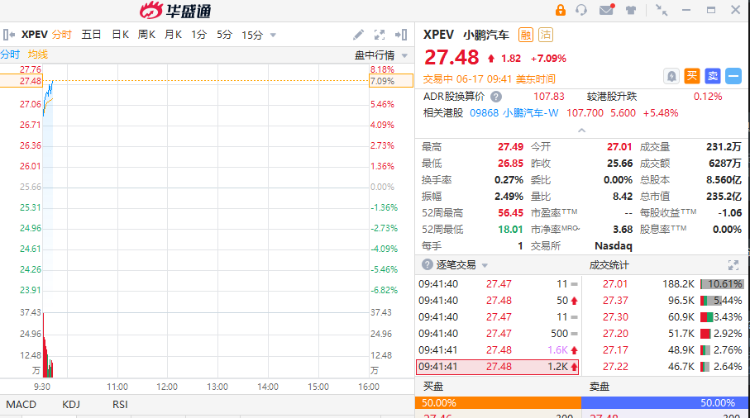Image resolution: width=750 pixels, height=418 pixels.
Task: Click the blue 50.00% ask ratio bar
Action: click(x=664, y=403)
